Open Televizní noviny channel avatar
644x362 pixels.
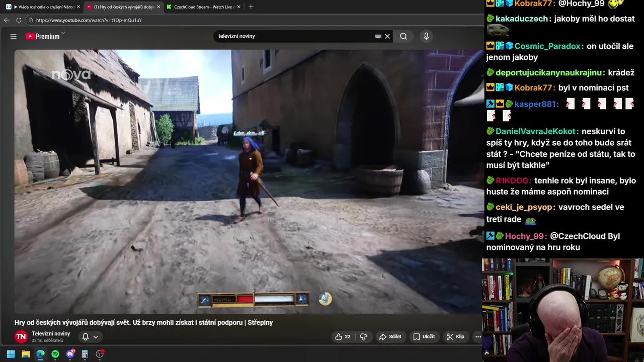pos(21,337)
